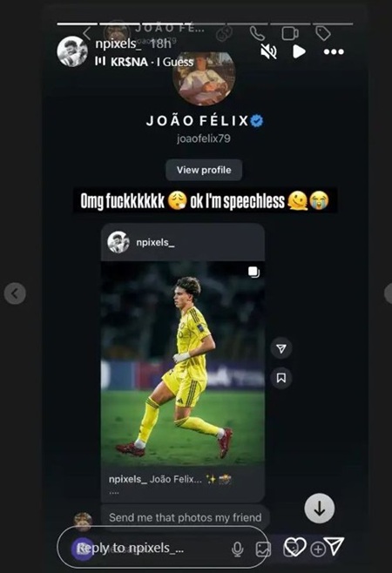392x573 pixels.
Task: Click the scroll-down arrow circle button
Action: pos(319,509)
